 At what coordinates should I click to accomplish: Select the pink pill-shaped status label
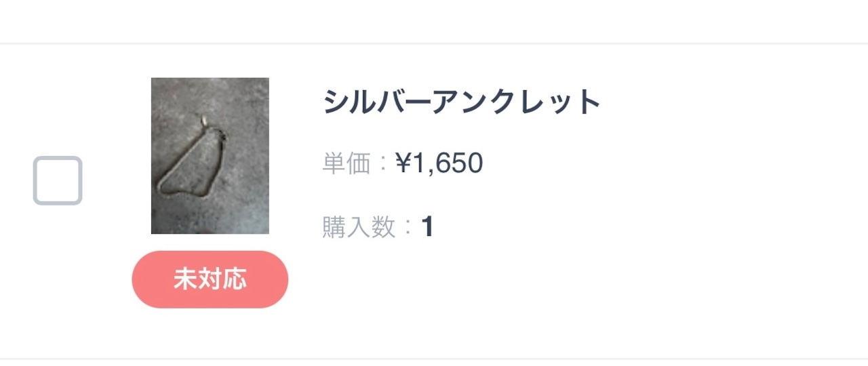coord(210,279)
